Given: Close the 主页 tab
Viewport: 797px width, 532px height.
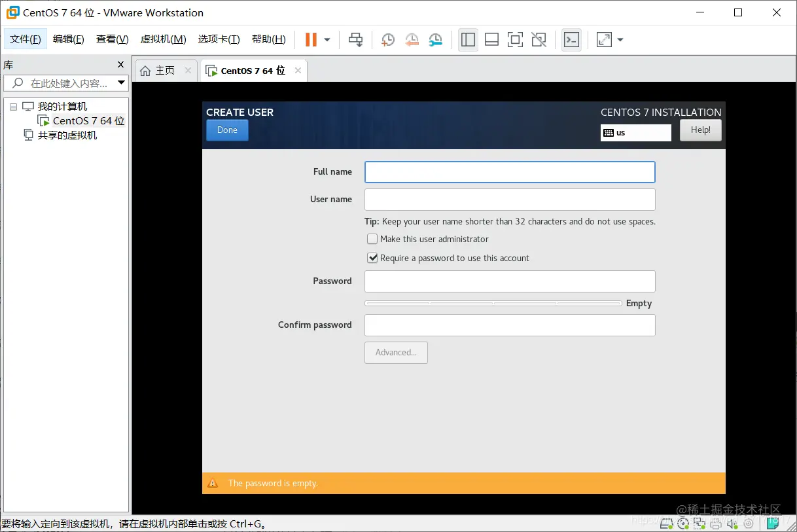Looking at the screenshot, I should (188, 71).
